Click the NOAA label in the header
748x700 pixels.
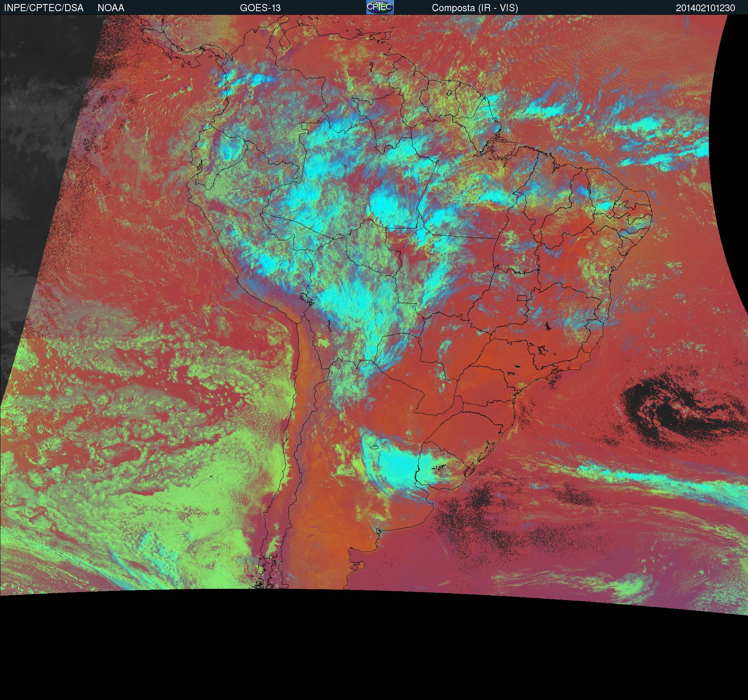coord(111,8)
